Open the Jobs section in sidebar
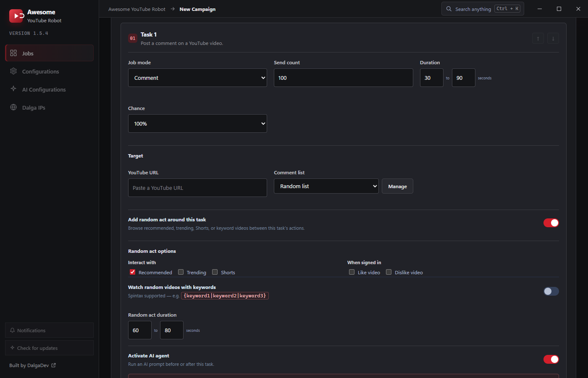 [49, 53]
